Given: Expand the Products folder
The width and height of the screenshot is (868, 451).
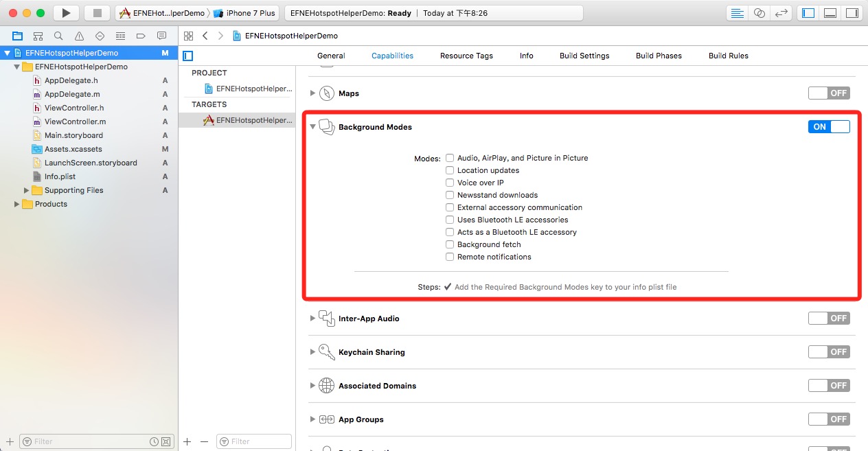Looking at the screenshot, I should (18, 204).
